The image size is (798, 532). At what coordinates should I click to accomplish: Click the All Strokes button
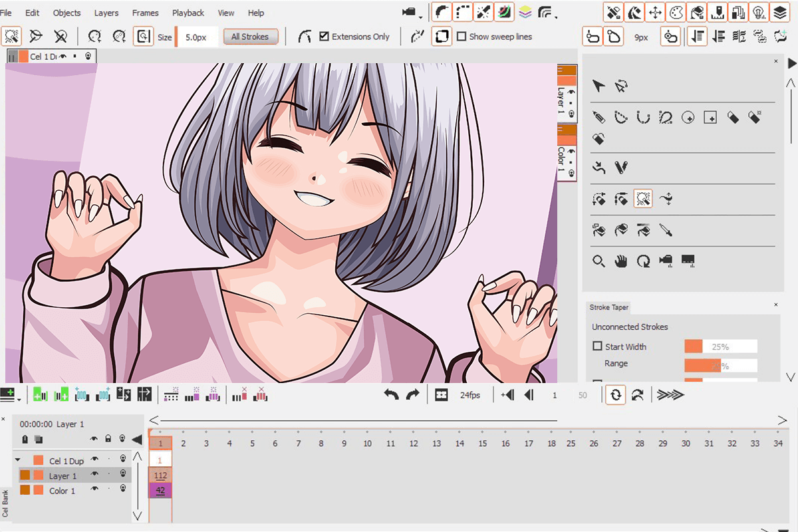click(251, 37)
